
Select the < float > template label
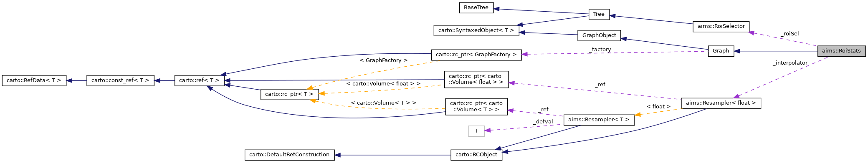pos(658,107)
